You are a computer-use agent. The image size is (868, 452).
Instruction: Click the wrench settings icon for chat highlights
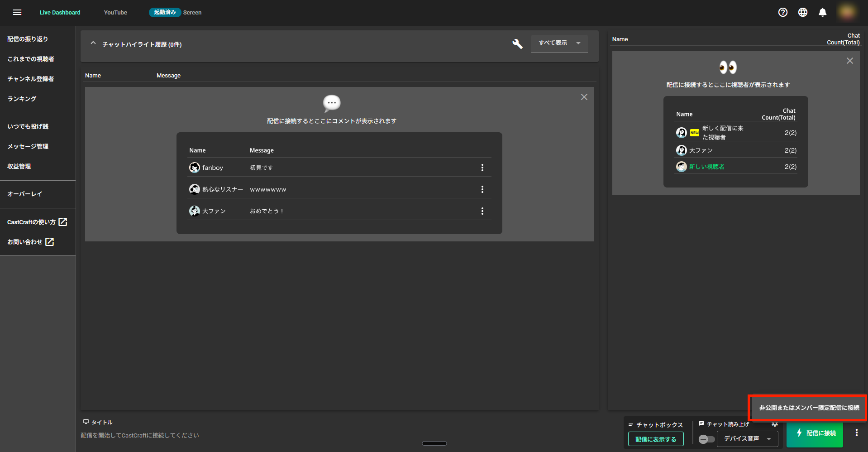pos(517,43)
